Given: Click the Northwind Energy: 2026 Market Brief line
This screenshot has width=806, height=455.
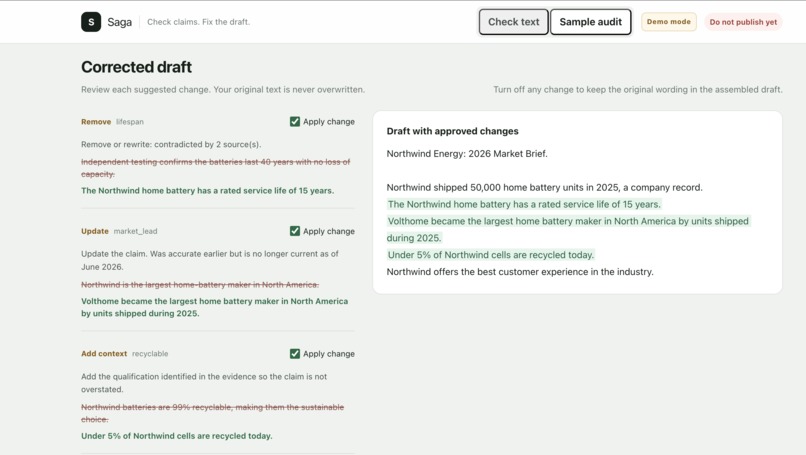Looking at the screenshot, I should (467, 154).
